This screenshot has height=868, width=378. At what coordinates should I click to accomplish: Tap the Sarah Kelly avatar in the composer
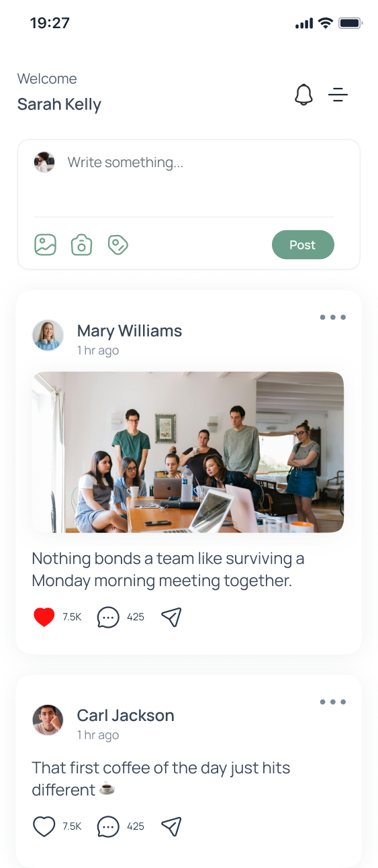point(44,162)
